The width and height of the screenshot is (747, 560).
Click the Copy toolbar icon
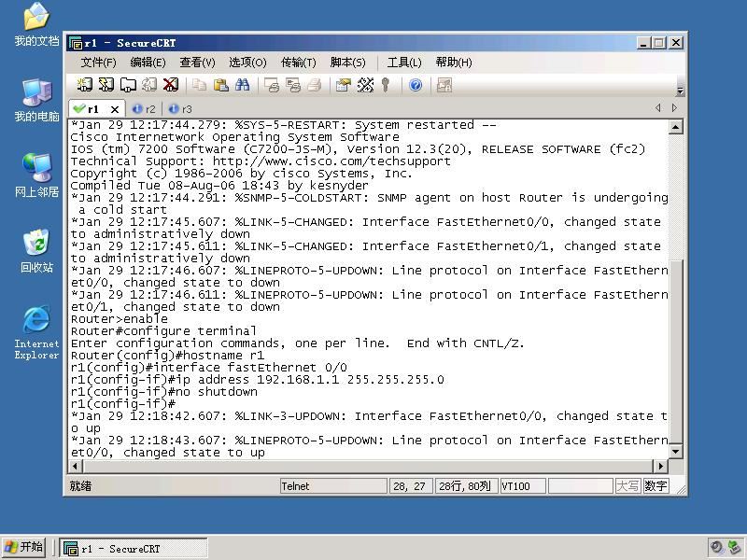199,85
